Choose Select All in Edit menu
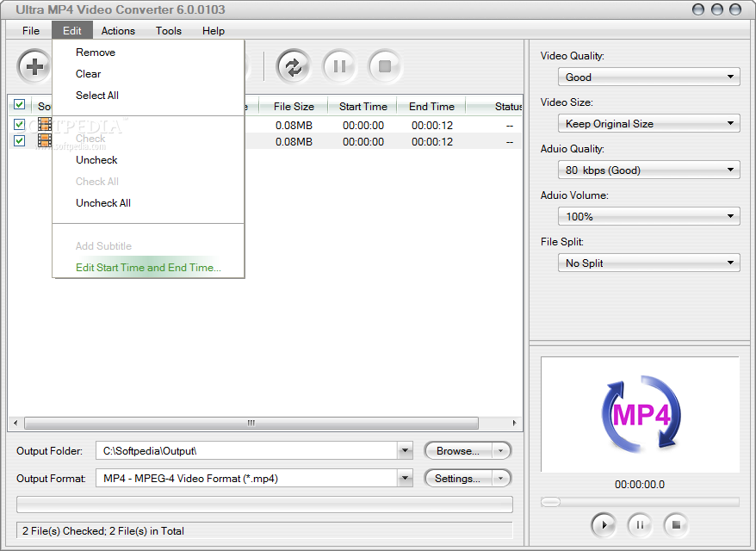 click(x=148, y=96)
